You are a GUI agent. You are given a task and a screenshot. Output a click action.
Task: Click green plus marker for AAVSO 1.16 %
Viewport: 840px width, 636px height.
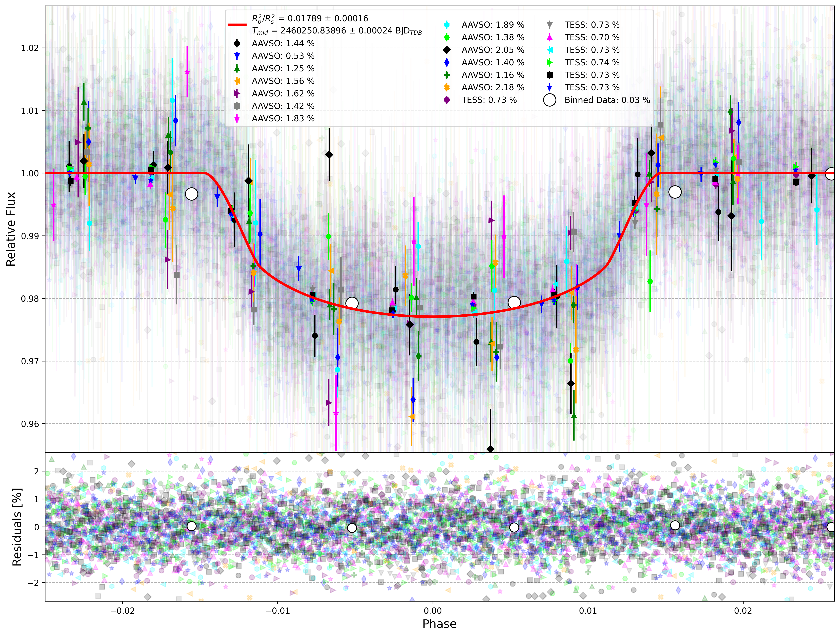click(x=447, y=75)
